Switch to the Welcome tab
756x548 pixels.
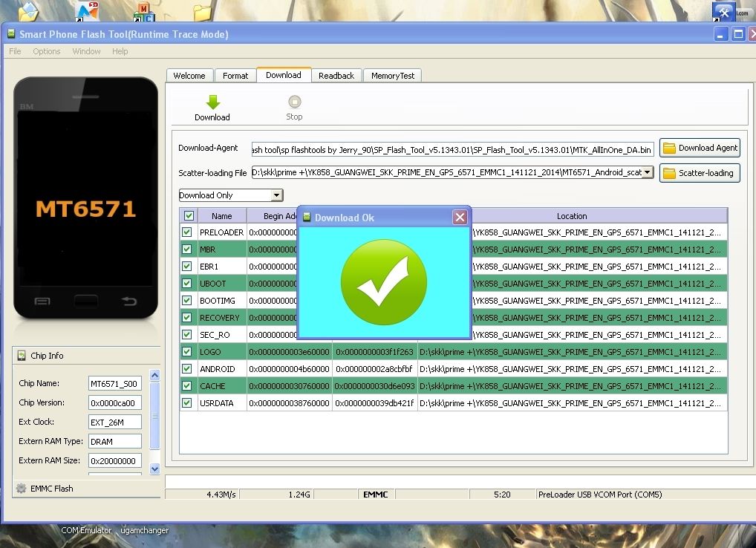189,76
